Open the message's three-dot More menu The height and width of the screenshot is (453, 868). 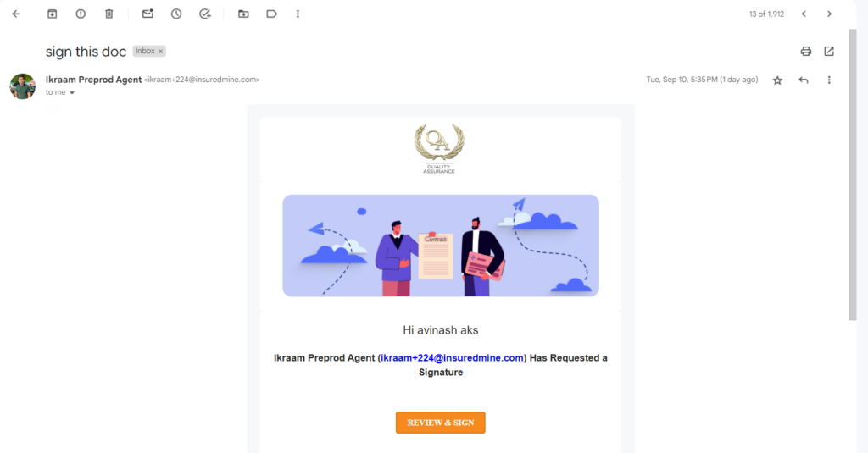[829, 80]
